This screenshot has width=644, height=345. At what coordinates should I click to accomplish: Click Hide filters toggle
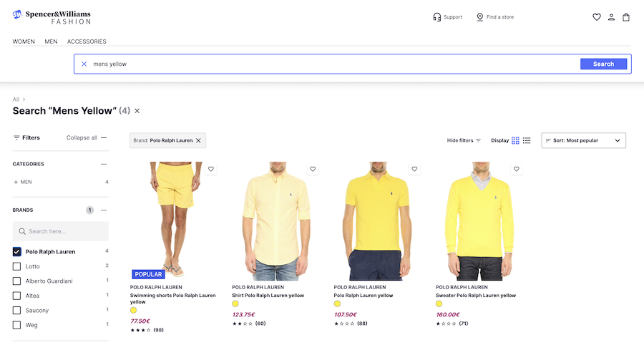click(464, 140)
